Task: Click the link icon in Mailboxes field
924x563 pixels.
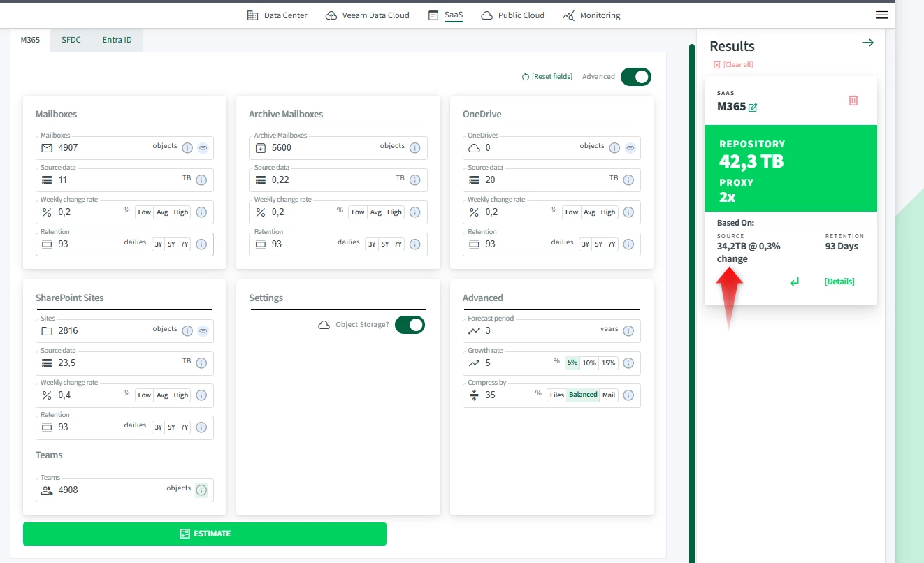Action: point(203,148)
